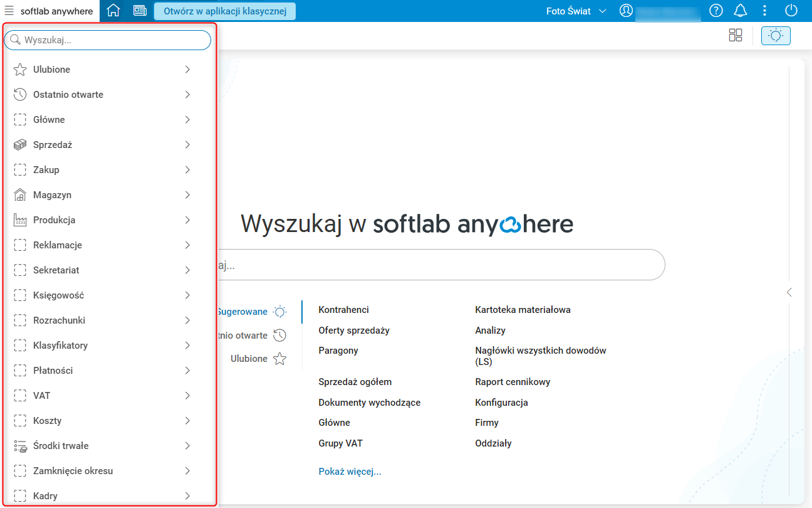This screenshot has width=812, height=508.
Task: Click the dashed square icon beside Zakup
Action: coord(20,170)
